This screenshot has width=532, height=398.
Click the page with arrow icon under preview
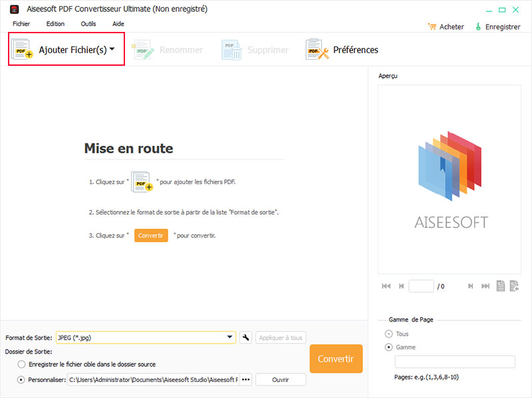point(514,286)
